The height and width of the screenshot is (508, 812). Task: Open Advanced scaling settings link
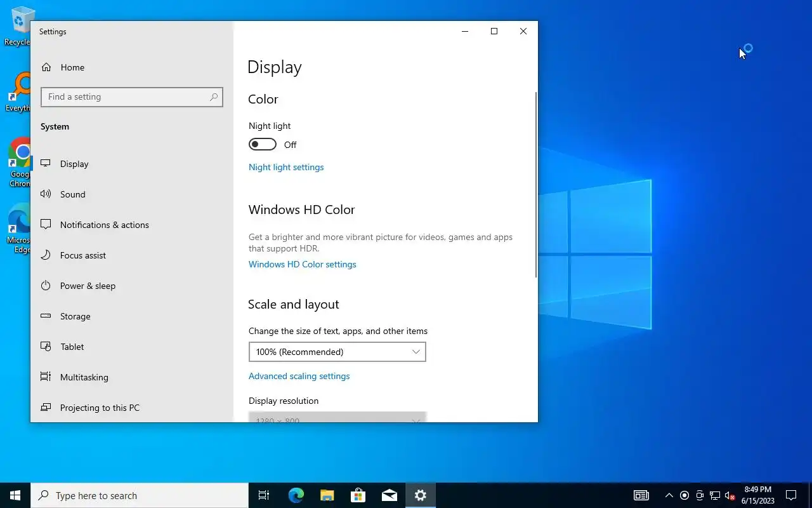(299, 376)
